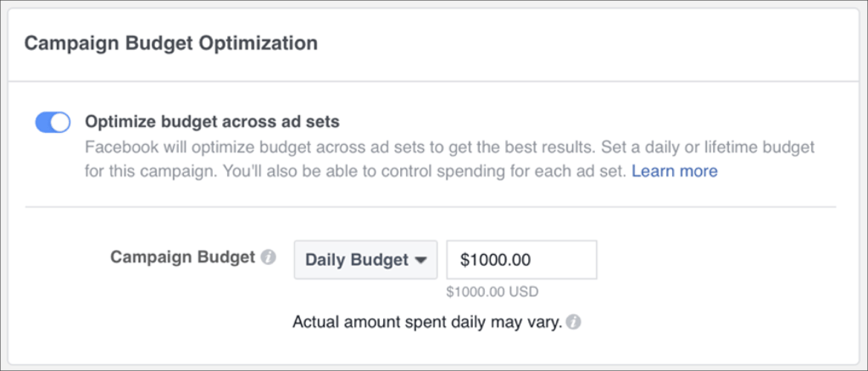
Task: Open the Daily Budget dropdown
Action: click(366, 259)
